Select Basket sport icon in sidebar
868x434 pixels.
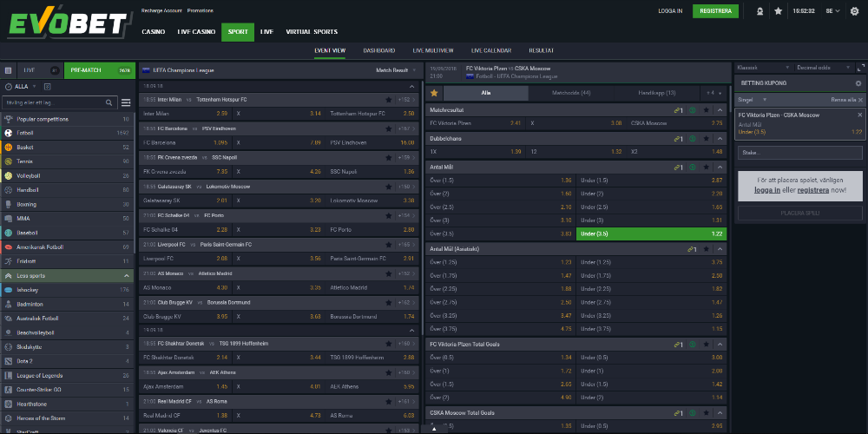point(9,148)
